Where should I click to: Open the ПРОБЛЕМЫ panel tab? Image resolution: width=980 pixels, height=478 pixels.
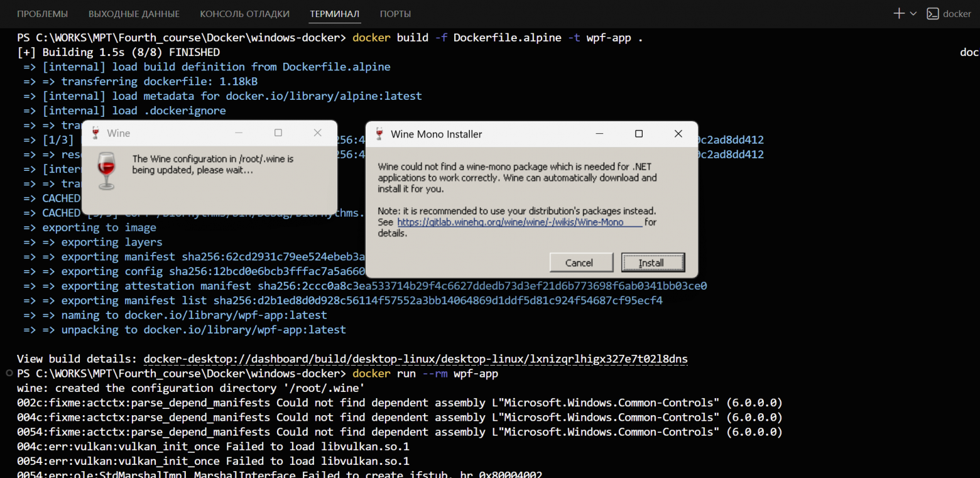43,14
